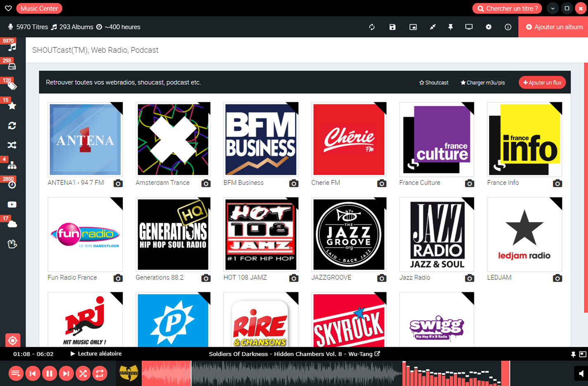Toggle the bottom-right mini window icon
The image size is (588, 386).
[583, 354]
